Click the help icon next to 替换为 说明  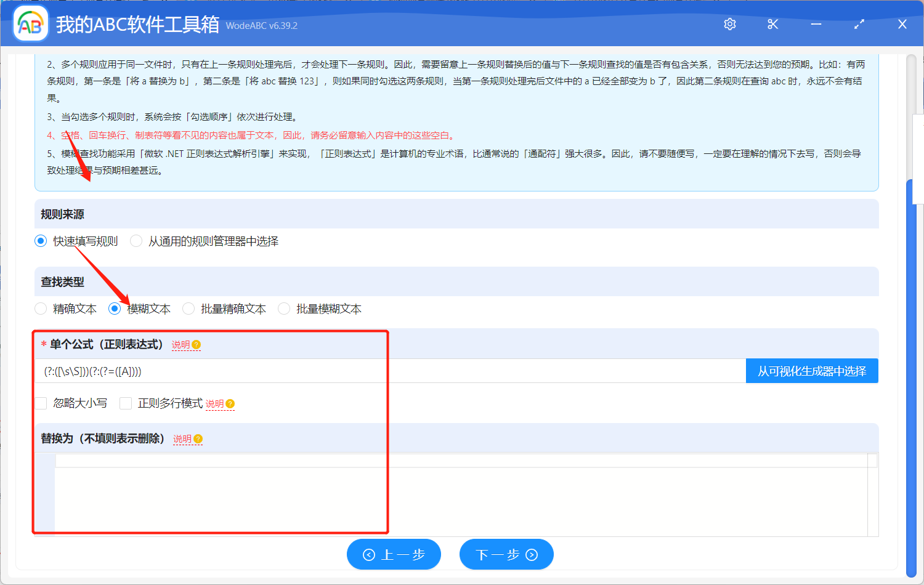point(198,438)
